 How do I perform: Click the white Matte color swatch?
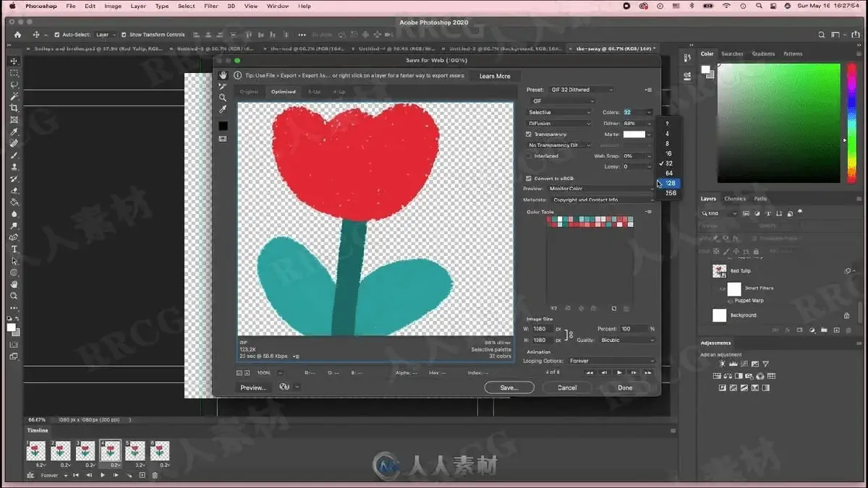[634, 134]
